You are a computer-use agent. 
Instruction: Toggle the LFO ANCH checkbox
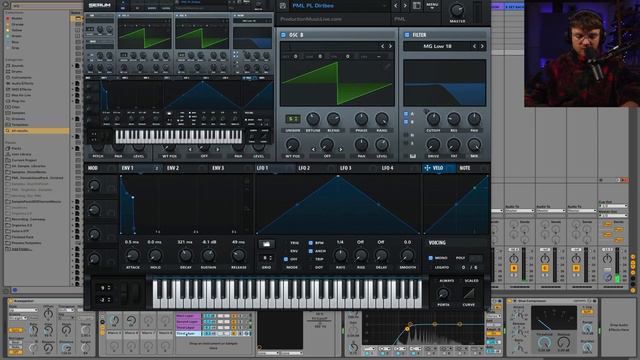311,251
